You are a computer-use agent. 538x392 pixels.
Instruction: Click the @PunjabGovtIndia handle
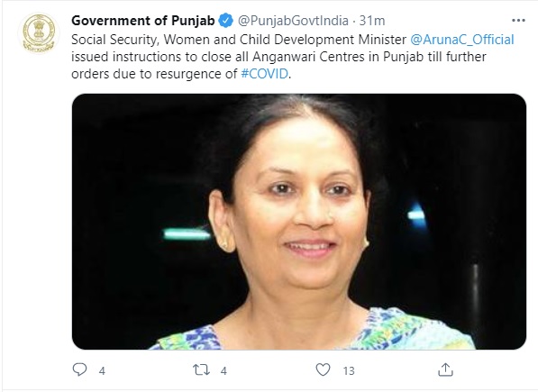tap(293, 21)
